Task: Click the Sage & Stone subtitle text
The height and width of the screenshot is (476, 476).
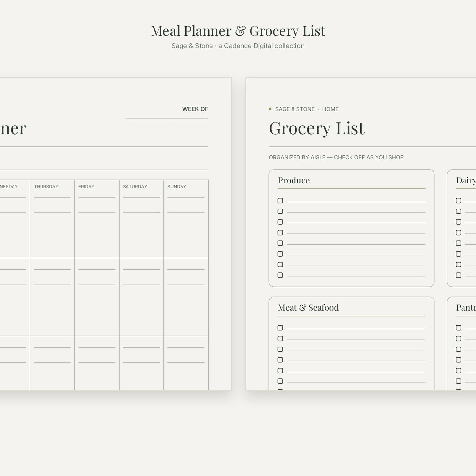Action: tap(238, 46)
